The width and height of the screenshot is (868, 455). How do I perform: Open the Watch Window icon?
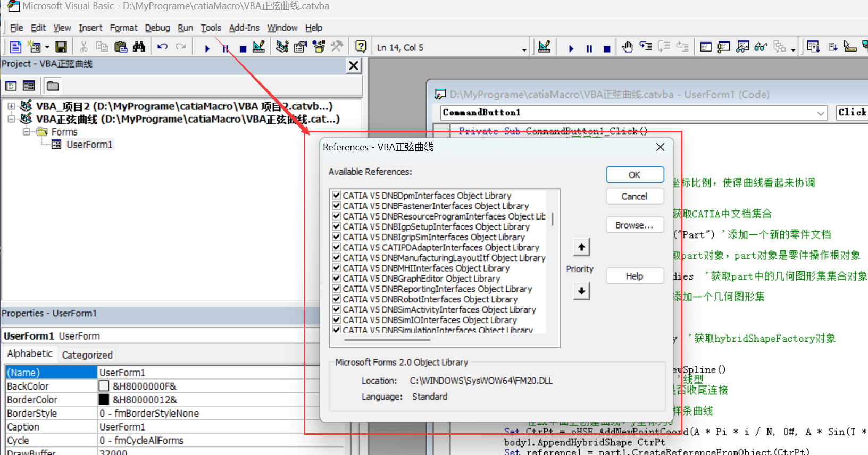pos(742,47)
